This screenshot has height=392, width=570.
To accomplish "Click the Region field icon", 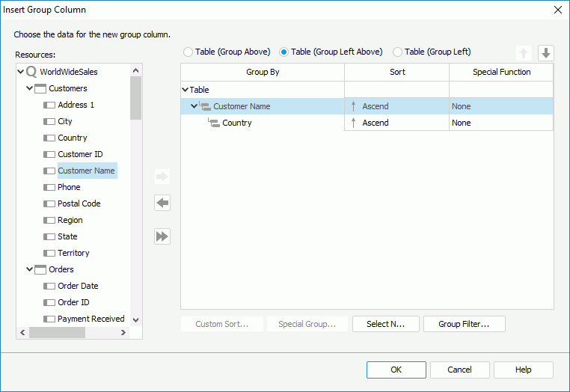I will click(x=49, y=220).
